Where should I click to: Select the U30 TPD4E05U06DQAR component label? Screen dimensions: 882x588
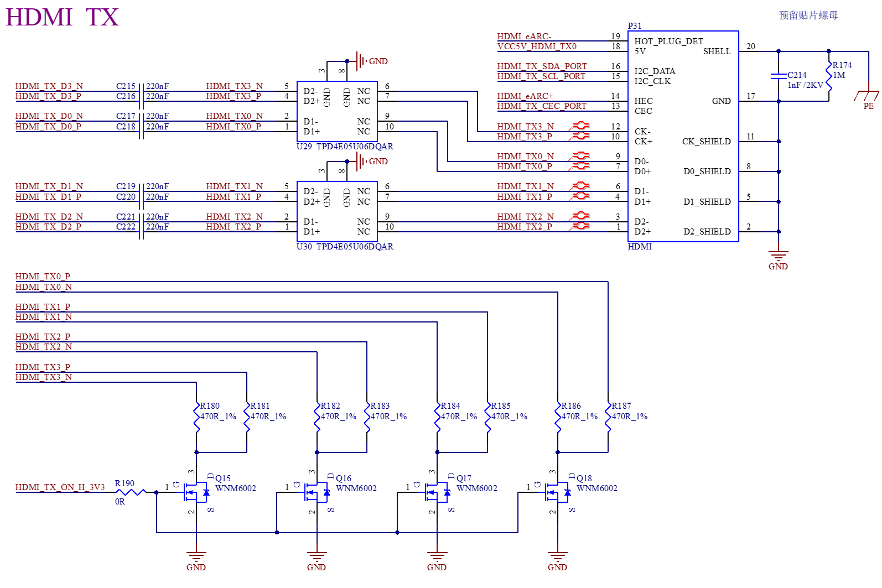pyautogui.click(x=345, y=247)
